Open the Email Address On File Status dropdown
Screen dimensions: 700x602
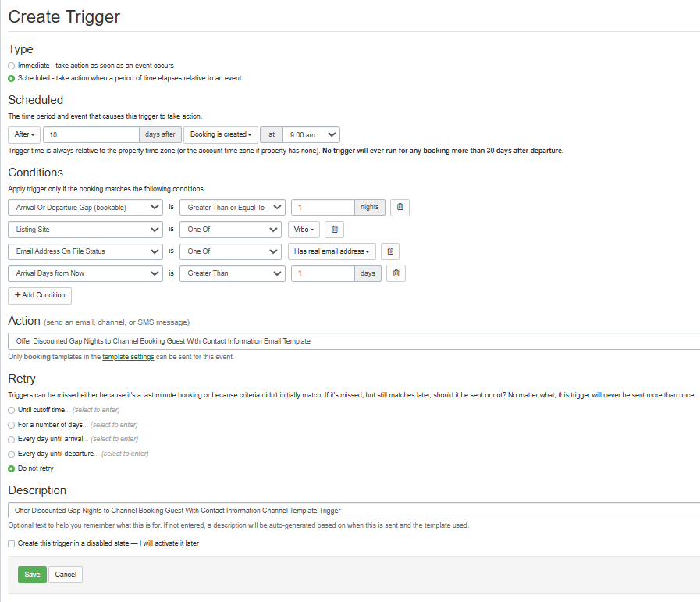point(85,251)
